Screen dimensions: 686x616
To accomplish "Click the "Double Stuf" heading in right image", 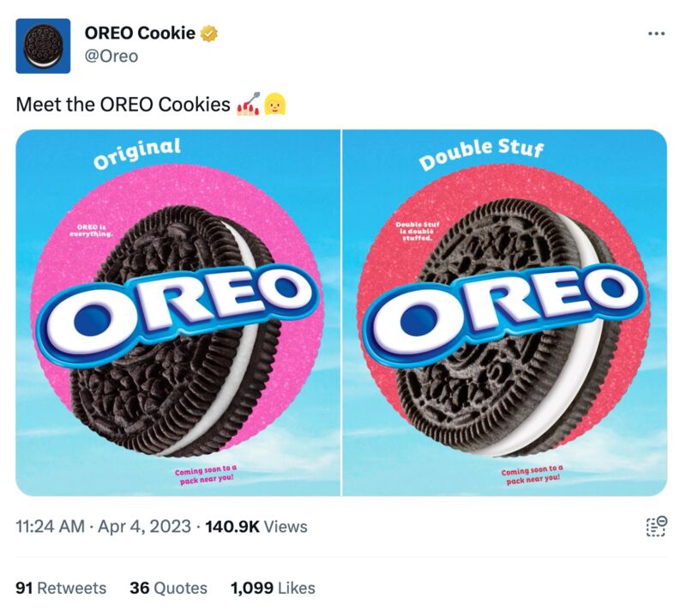I will click(x=482, y=154).
